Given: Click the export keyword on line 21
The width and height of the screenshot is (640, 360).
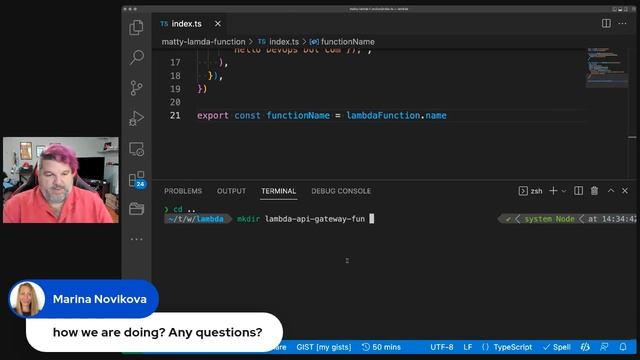Looking at the screenshot, I should (x=213, y=116).
